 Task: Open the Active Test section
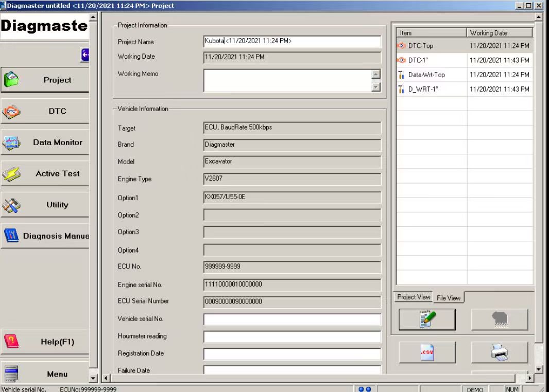click(x=45, y=174)
